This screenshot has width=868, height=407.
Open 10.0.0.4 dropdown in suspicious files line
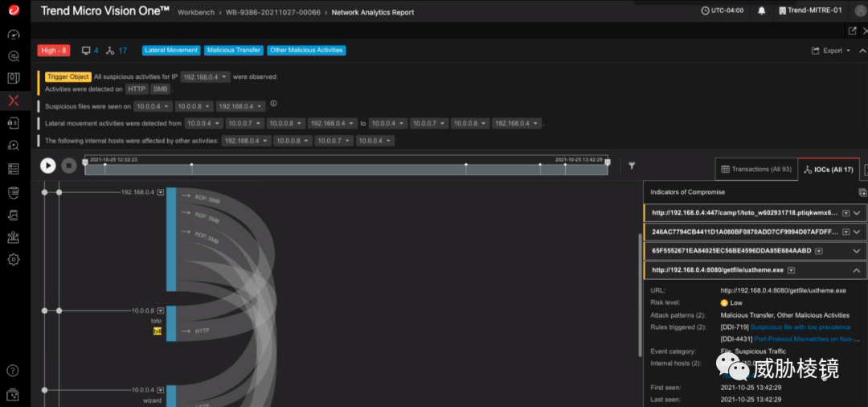pyautogui.click(x=153, y=105)
